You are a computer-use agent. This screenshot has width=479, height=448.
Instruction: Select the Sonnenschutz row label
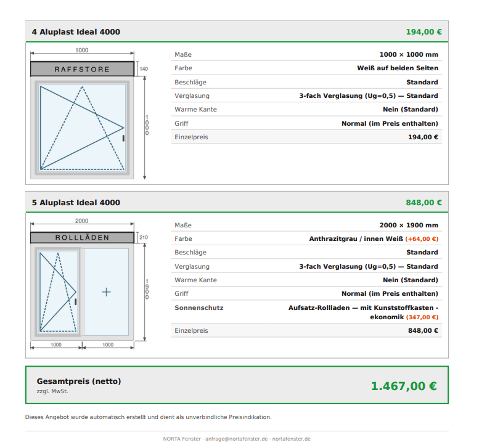coord(199,307)
